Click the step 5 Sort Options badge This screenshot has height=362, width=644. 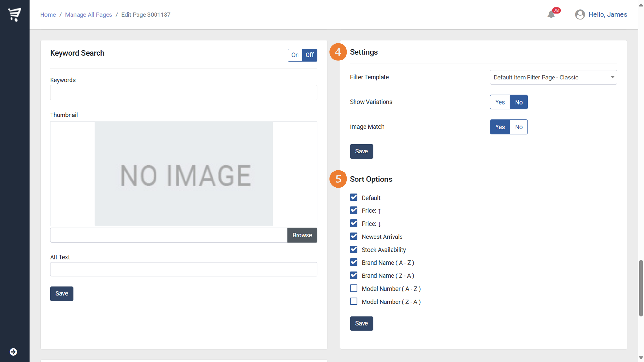[x=338, y=179]
